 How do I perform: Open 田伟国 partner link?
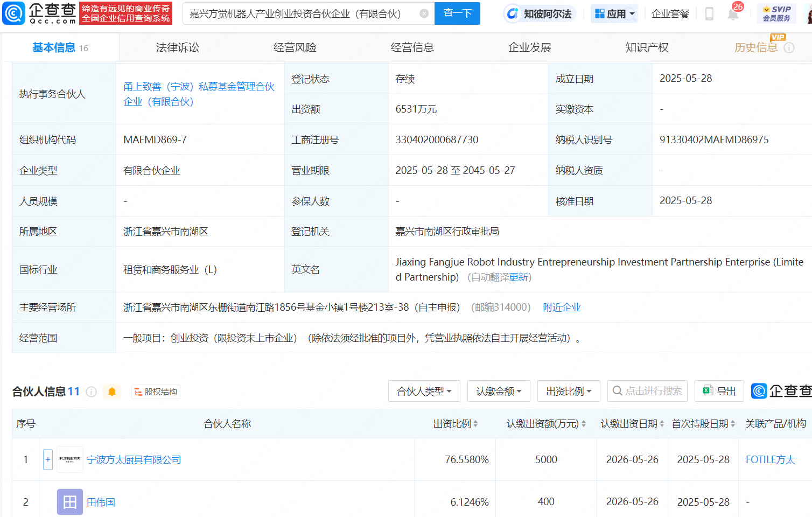(x=101, y=502)
